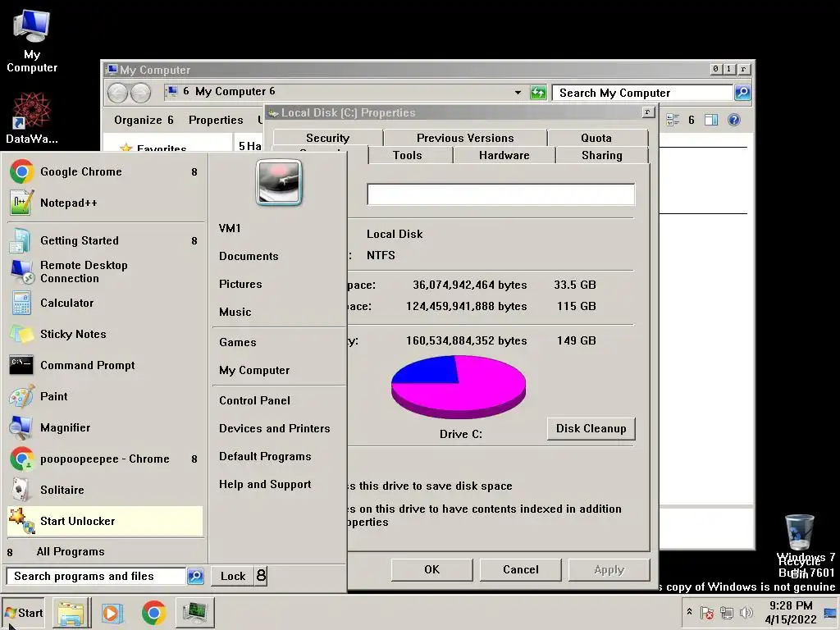Viewport: 840px width, 630px height.
Task: Expand the Organize menu in My Computer
Action: point(144,120)
